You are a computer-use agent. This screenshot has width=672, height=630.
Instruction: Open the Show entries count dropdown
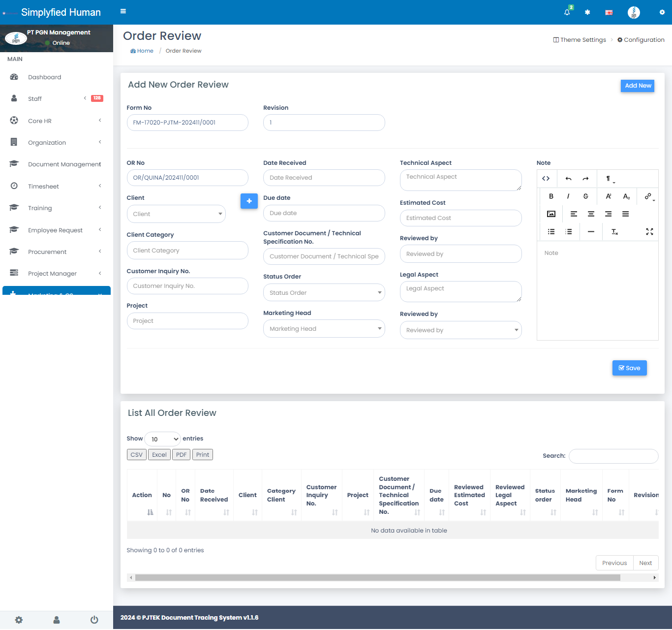point(163,439)
